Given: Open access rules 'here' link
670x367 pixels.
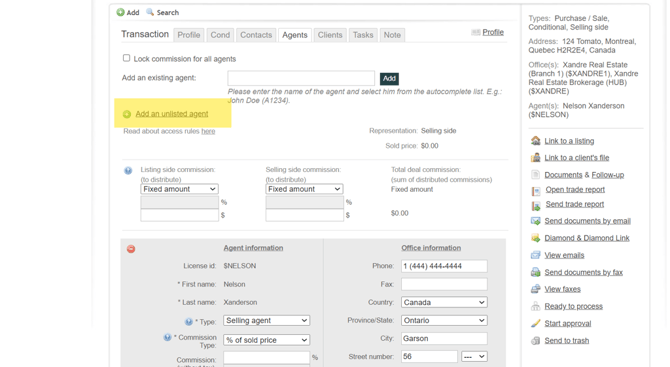Looking at the screenshot, I should click(208, 131).
